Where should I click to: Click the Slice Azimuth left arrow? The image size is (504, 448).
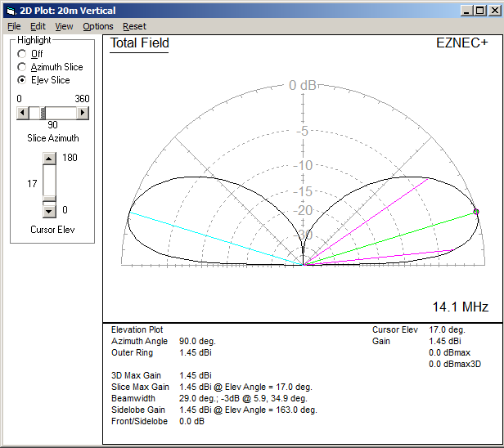(22, 113)
